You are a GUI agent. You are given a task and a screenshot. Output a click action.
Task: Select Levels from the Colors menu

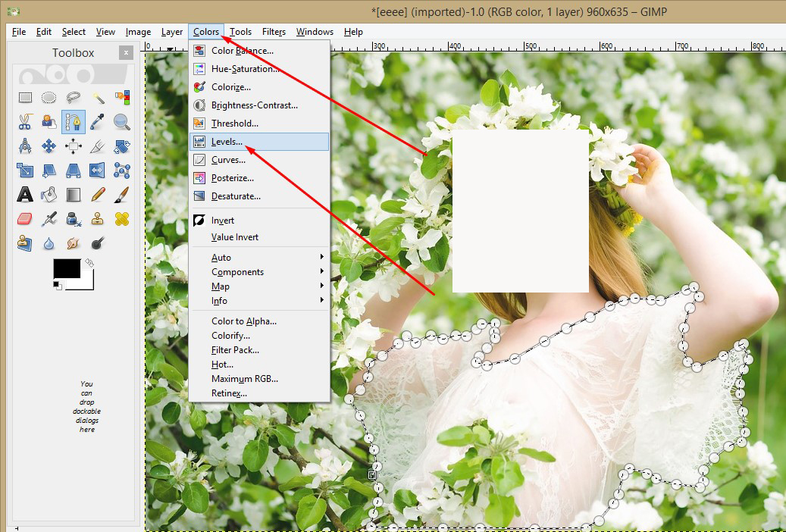tap(227, 141)
